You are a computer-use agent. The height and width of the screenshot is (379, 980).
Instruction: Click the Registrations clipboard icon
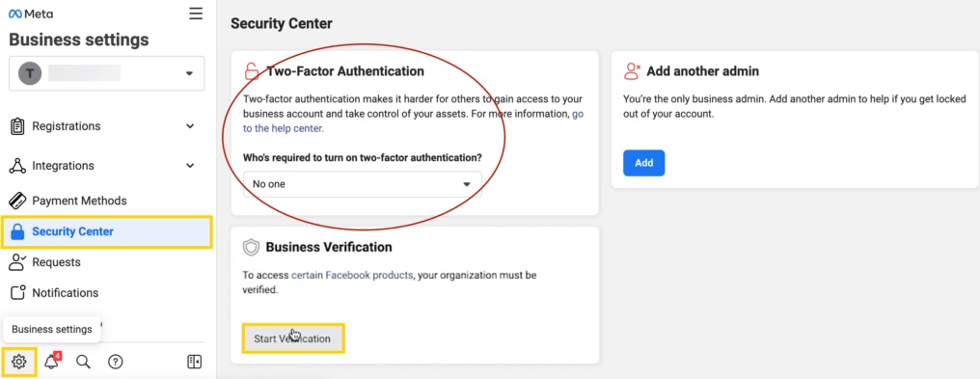tap(17, 126)
